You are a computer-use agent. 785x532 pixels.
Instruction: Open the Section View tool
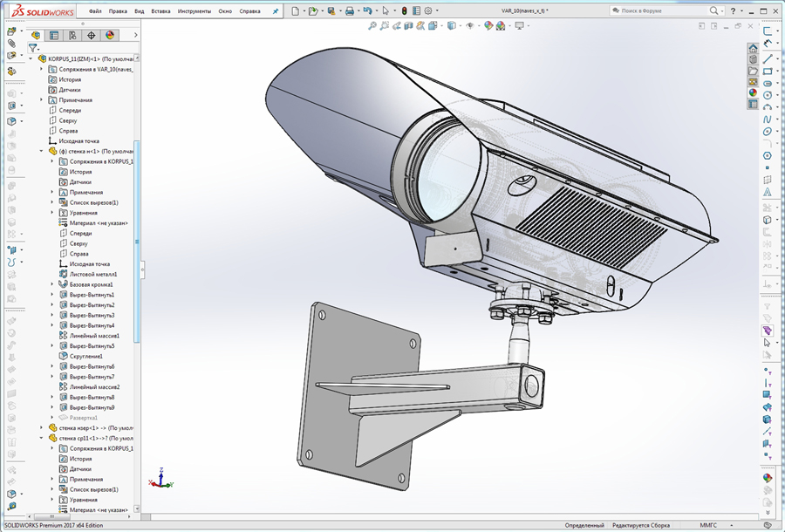(x=406, y=26)
